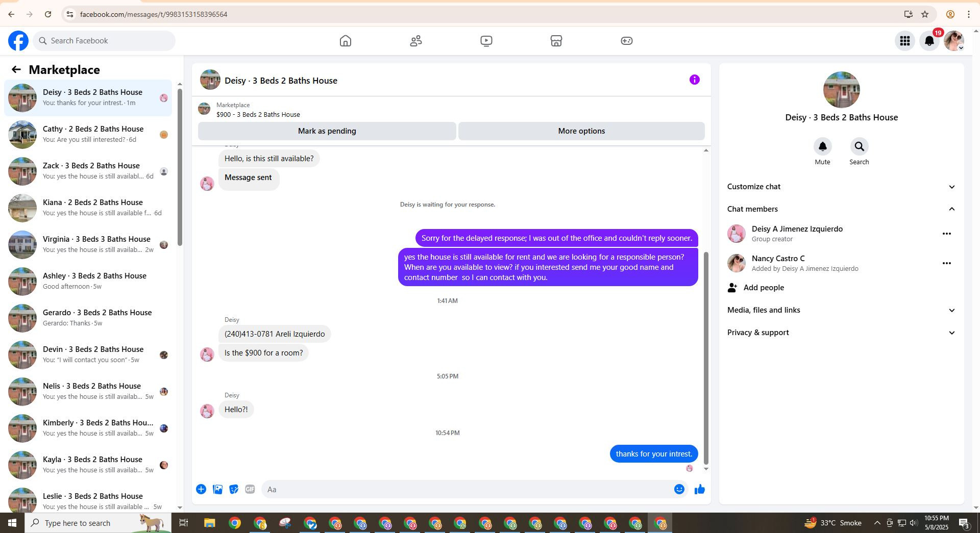Viewport: 980px width, 533px height.
Task: Open the Home feed icon
Action: (346, 41)
